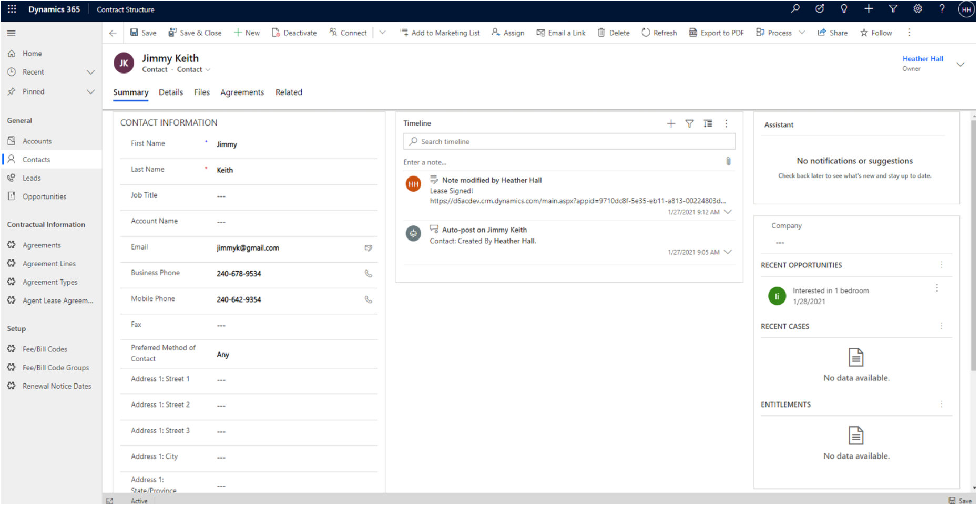Viewport: 980px width, 509px height.
Task: Open the Contacts section in the sidebar
Action: [36, 159]
